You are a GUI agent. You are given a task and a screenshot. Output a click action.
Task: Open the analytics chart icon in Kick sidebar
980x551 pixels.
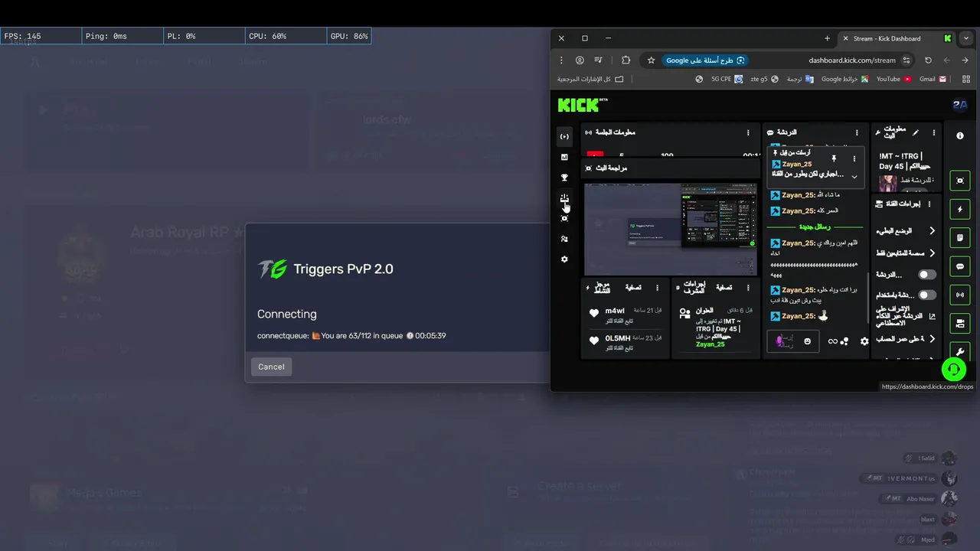coord(564,157)
